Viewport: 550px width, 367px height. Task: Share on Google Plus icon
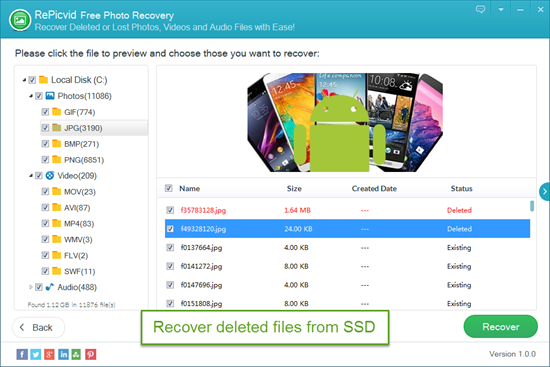point(49,354)
